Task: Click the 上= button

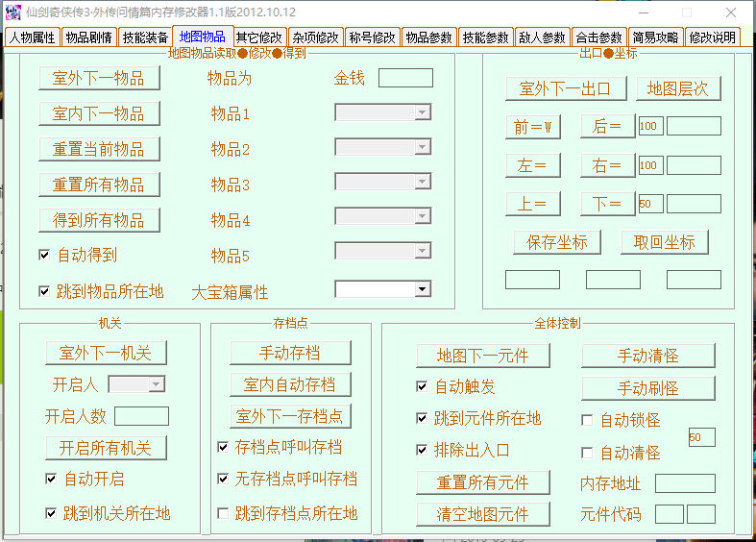Action: [533, 204]
